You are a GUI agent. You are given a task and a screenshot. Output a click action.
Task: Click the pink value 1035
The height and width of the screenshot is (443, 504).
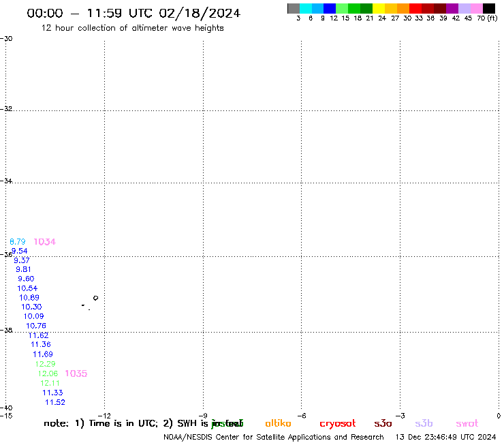(x=76, y=373)
